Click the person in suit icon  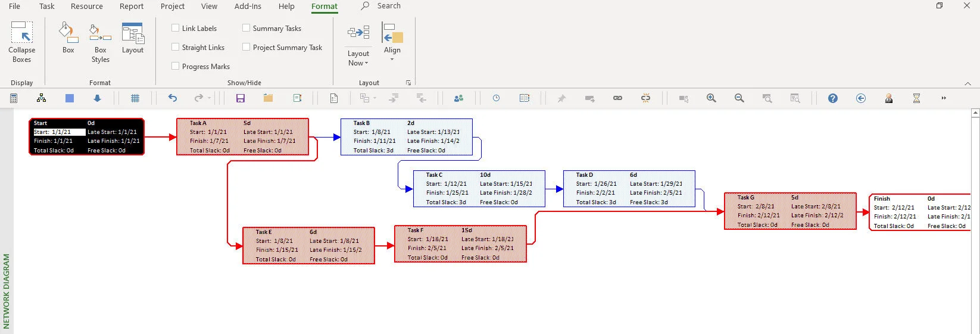(x=889, y=98)
